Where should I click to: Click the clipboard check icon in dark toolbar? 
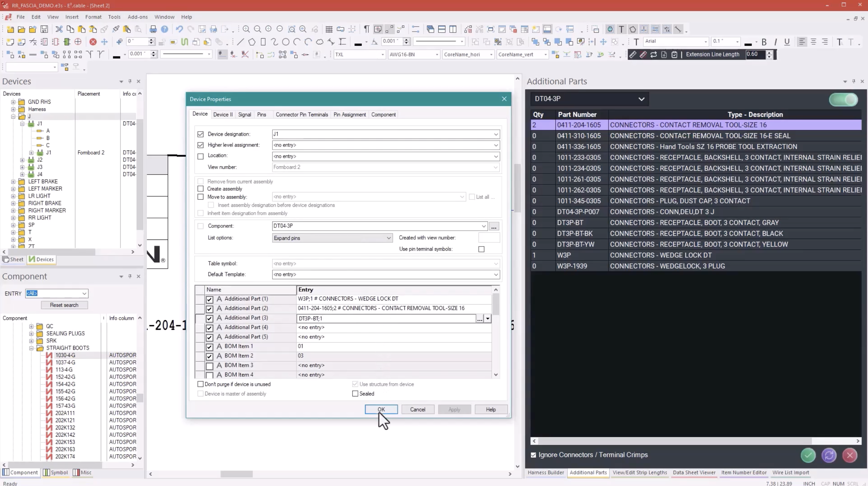pyautogui.click(x=674, y=54)
